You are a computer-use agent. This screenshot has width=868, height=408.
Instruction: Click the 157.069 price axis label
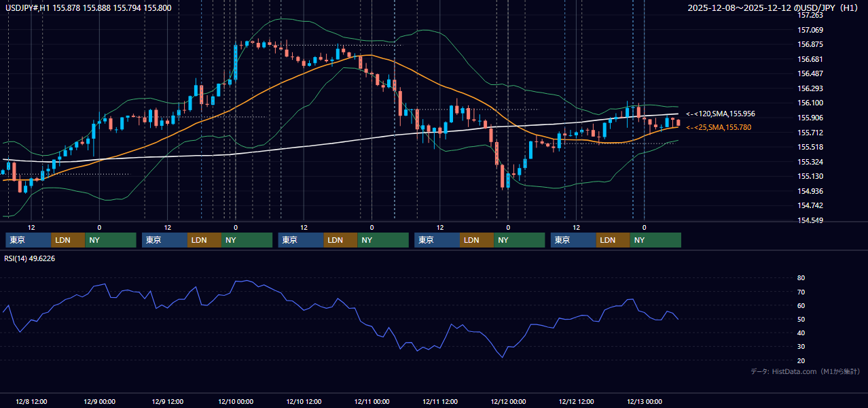click(810, 30)
